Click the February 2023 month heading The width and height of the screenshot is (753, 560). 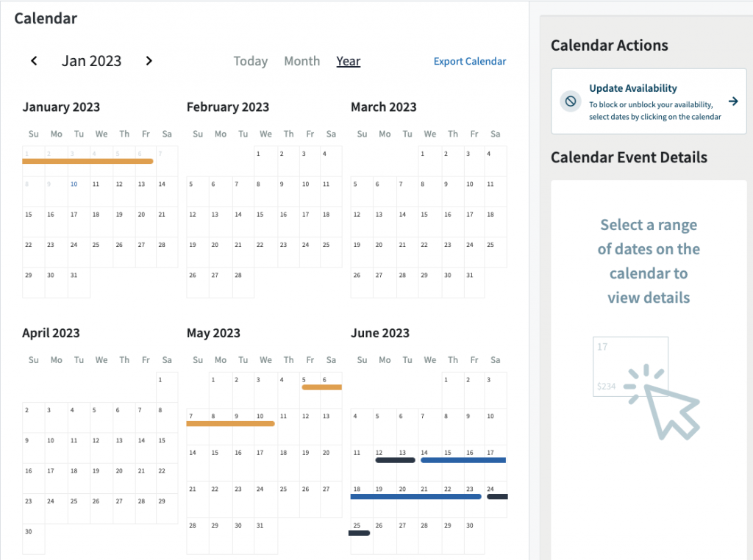click(x=228, y=107)
